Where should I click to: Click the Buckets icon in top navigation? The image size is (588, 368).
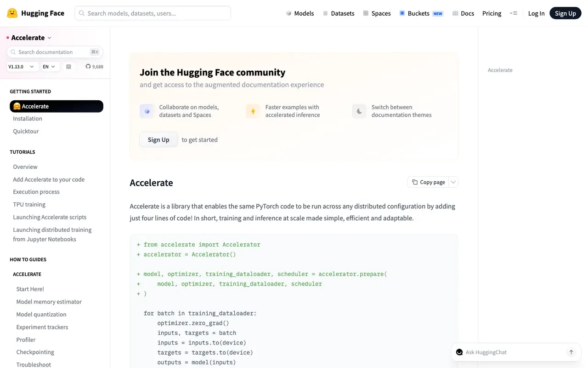click(x=402, y=13)
